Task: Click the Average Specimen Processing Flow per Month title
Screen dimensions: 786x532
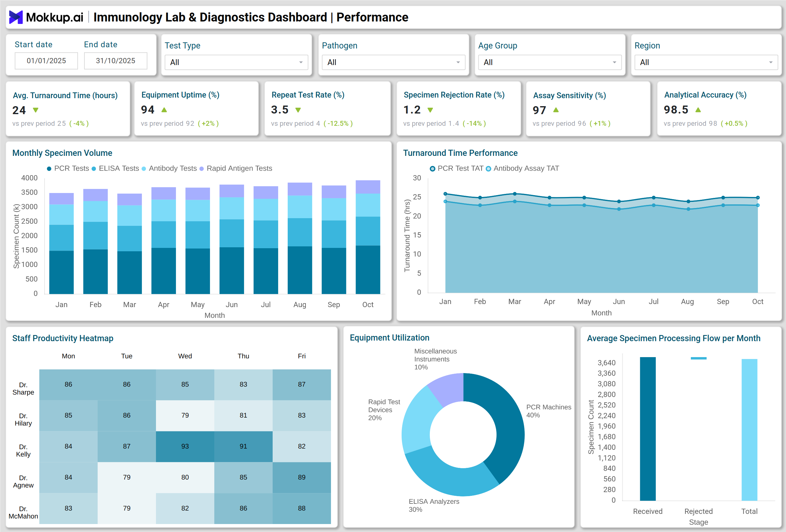Action: (674, 338)
